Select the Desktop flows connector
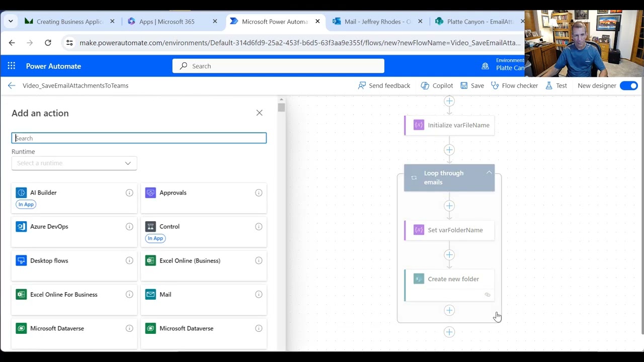This screenshot has height=362, width=644. (x=74, y=266)
